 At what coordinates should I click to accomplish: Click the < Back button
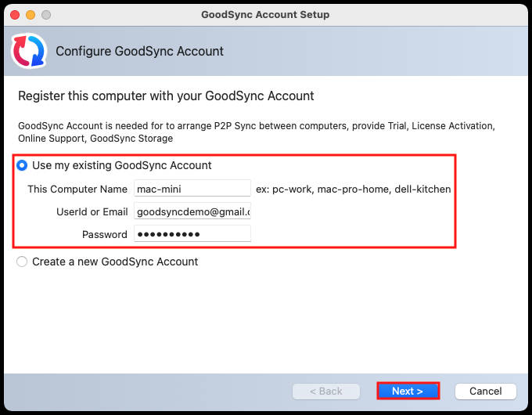point(325,391)
